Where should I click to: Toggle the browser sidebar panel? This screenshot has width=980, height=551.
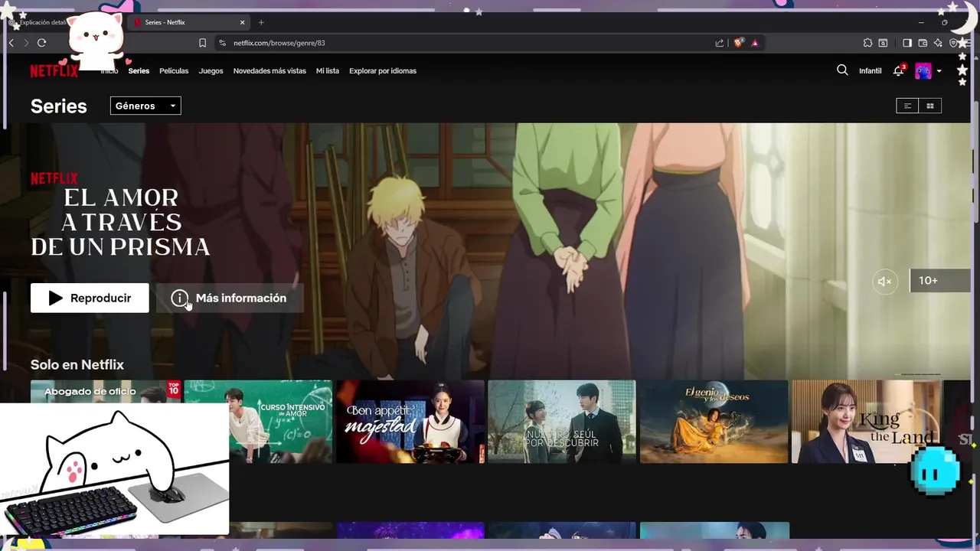907,43
